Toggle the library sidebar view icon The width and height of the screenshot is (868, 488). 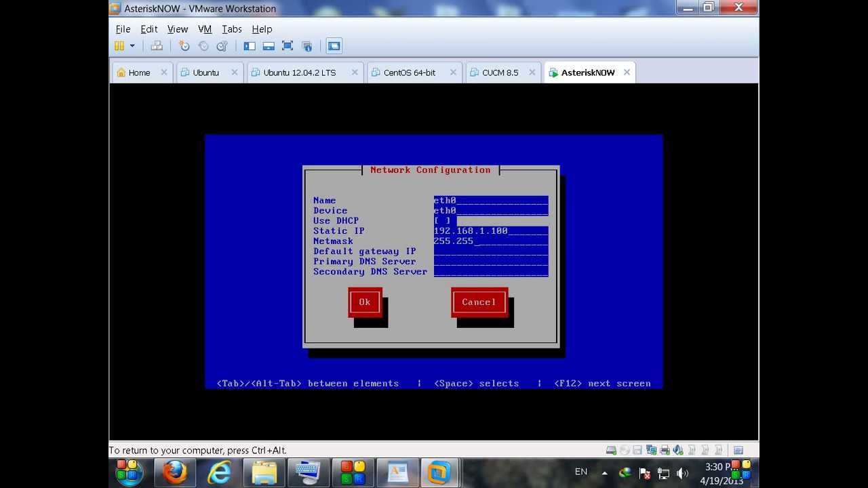click(x=250, y=46)
